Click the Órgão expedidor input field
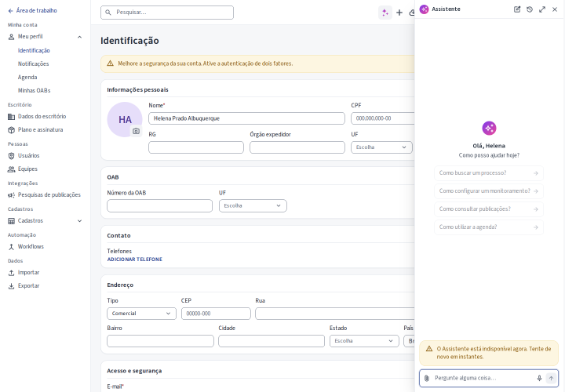This screenshot has width=565, height=392. coord(297,147)
